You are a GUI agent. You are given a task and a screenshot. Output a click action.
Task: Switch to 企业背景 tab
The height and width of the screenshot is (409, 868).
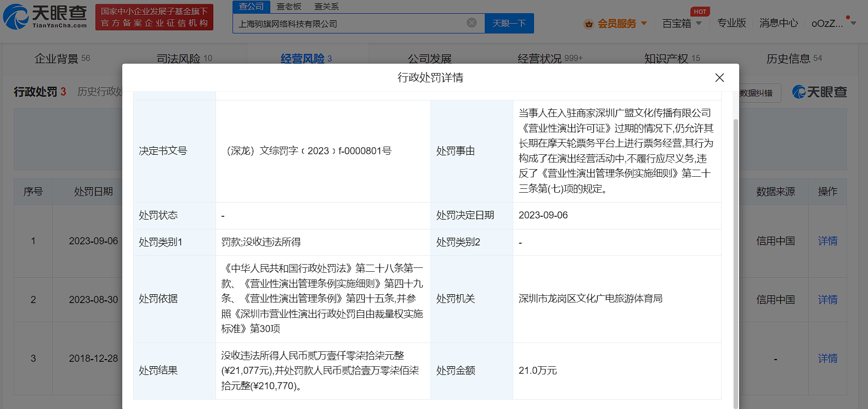[x=63, y=58]
